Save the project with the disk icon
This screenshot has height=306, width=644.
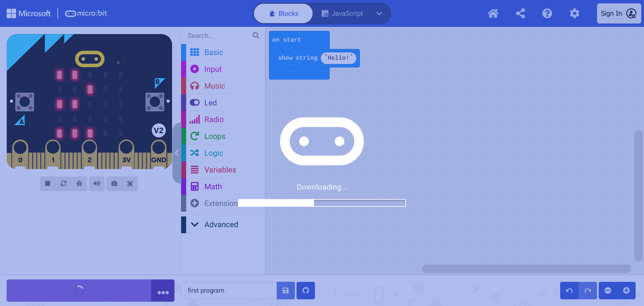pyautogui.click(x=285, y=291)
